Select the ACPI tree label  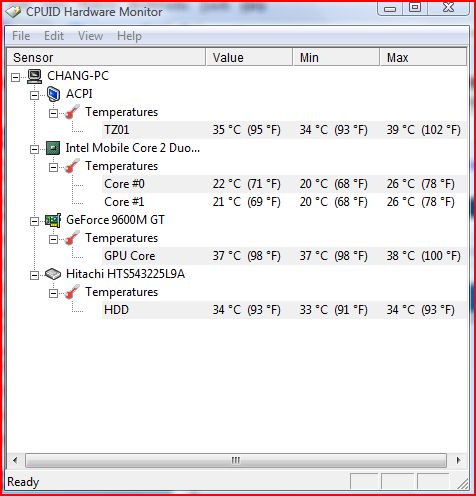tap(79, 94)
